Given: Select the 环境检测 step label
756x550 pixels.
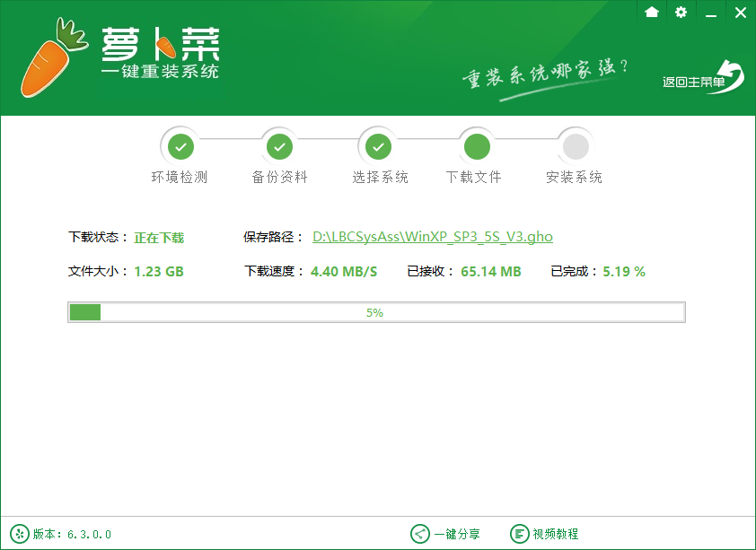Looking at the screenshot, I should pos(179,178).
